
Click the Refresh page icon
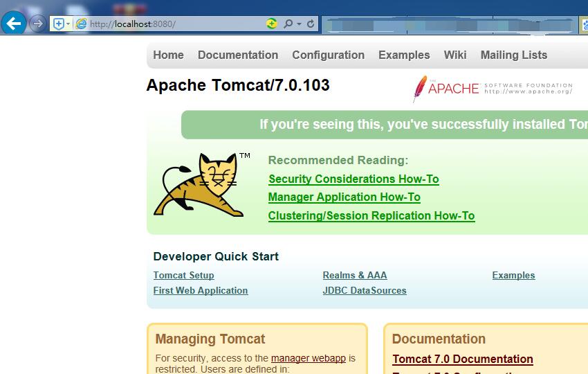click(311, 24)
